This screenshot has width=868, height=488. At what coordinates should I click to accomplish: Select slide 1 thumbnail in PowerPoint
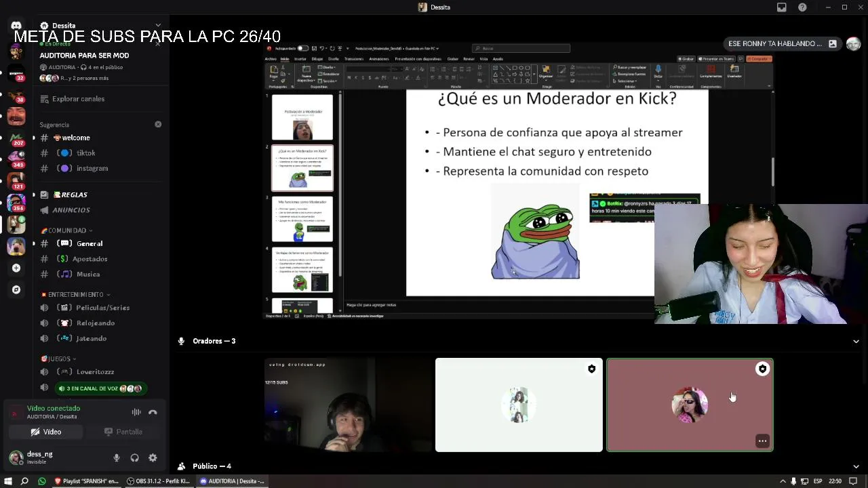click(302, 117)
